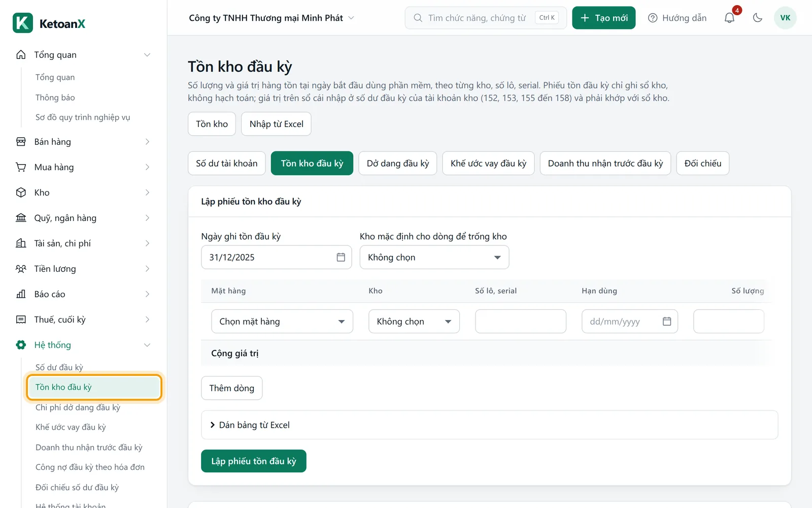Open Số dư đầu kỳ sidebar item
This screenshot has height=508, width=812.
point(59,367)
